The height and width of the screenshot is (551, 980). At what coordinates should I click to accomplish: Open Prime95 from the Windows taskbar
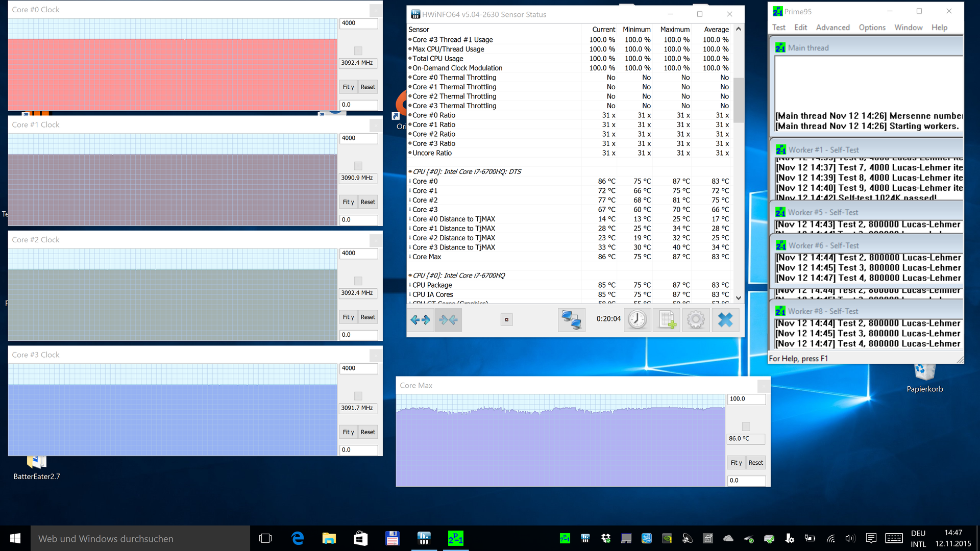[455, 538]
